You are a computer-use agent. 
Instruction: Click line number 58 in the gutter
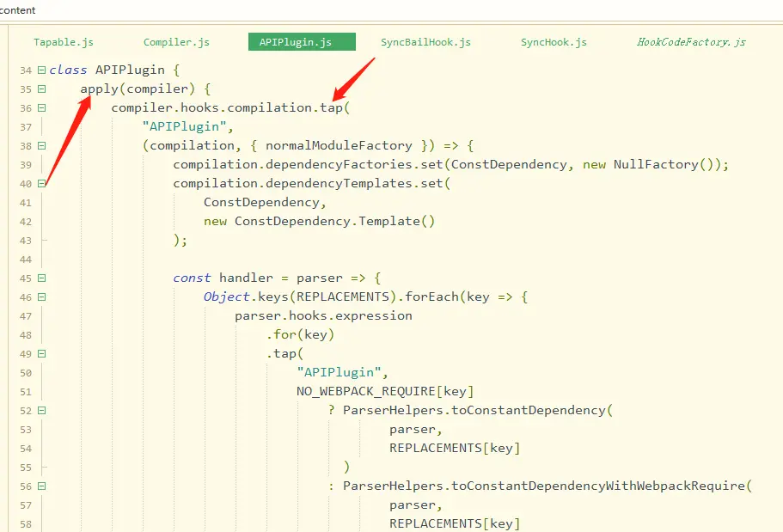(x=26, y=524)
